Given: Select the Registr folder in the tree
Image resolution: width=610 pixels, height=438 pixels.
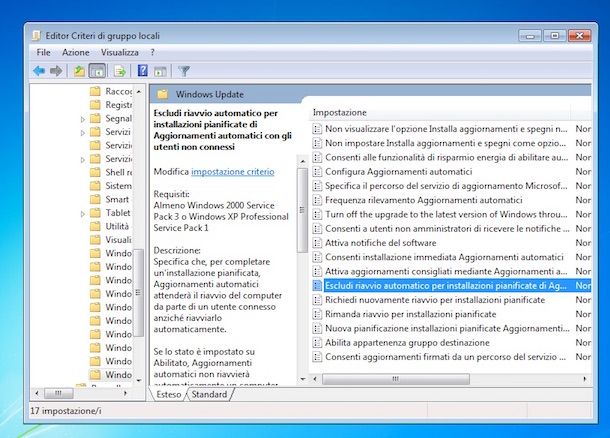Looking at the screenshot, I should [x=119, y=105].
